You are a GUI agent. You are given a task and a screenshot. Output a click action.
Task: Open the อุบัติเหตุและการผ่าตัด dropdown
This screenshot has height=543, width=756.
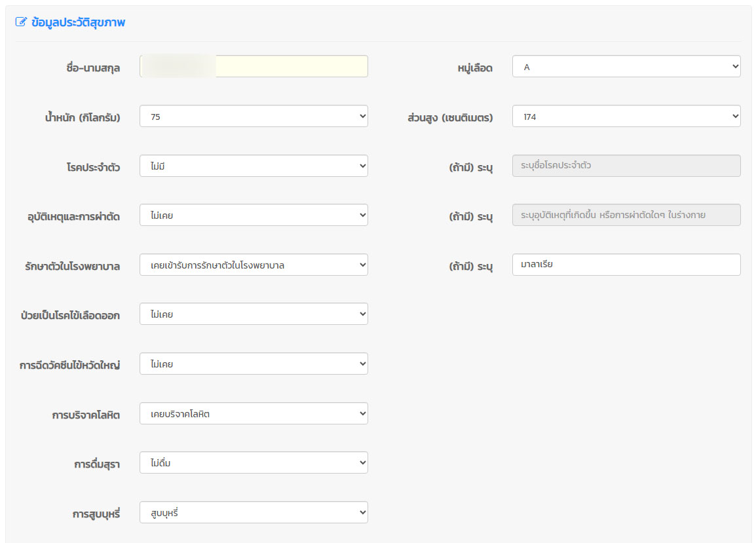pos(254,215)
